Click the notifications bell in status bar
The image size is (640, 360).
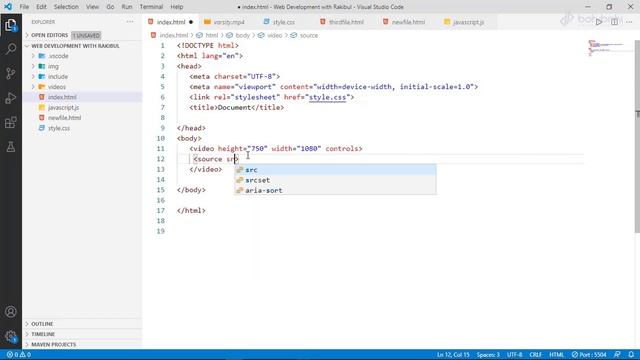631,355
